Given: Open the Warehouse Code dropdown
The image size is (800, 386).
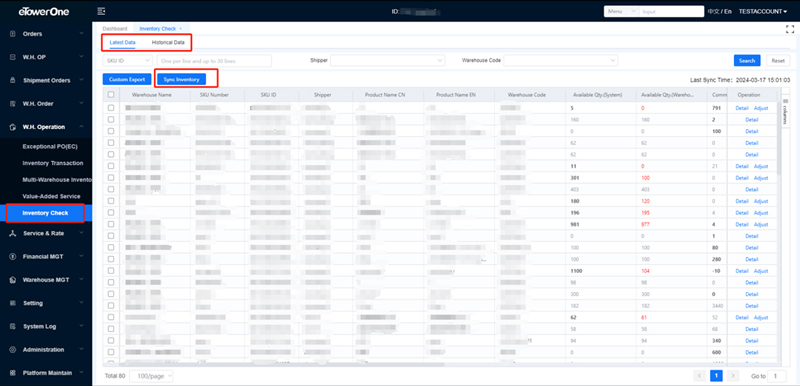Looking at the screenshot, I should point(561,61).
